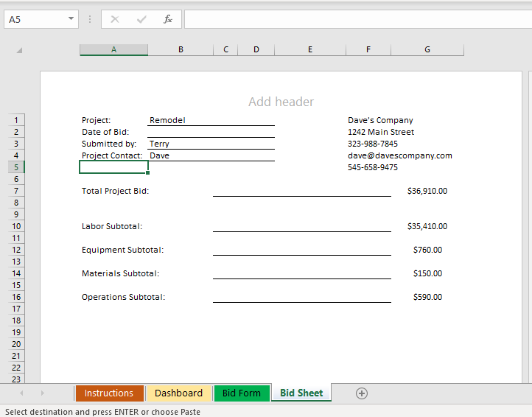
Task: Click the Total Project Bid amount cell
Action: [427, 191]
